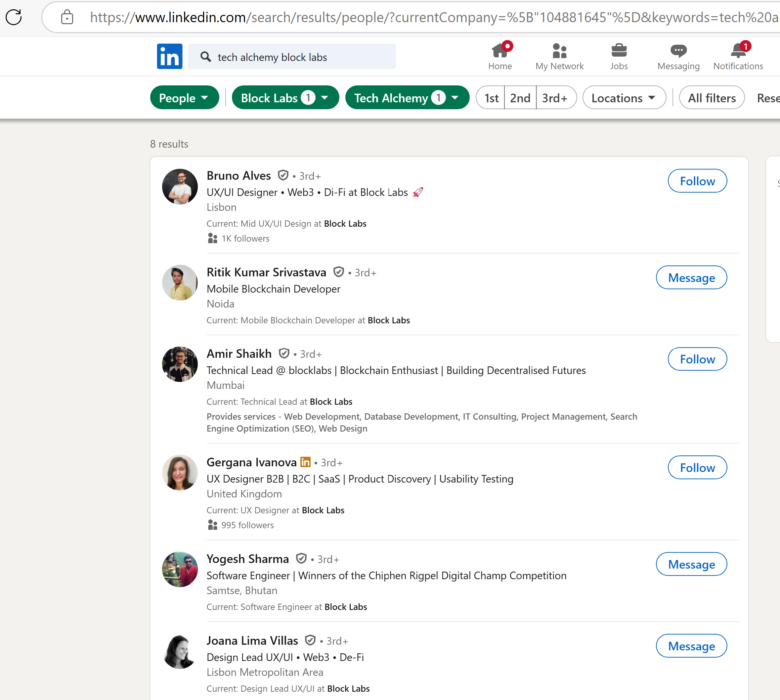Message Yogesh Sharma
Viewport: 780px width, 700px height.
pyautogui.click(x=691, y=564)
